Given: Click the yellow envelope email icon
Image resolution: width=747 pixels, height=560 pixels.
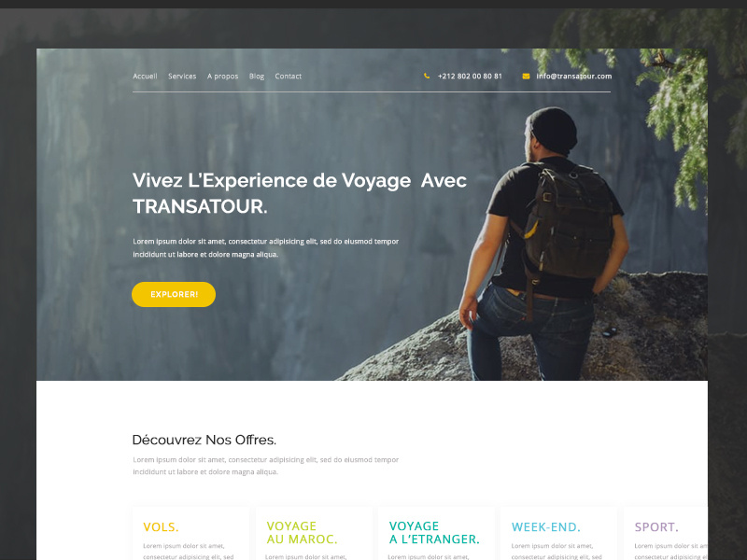Looking at the screenshot, I should (x=526, y=77).
